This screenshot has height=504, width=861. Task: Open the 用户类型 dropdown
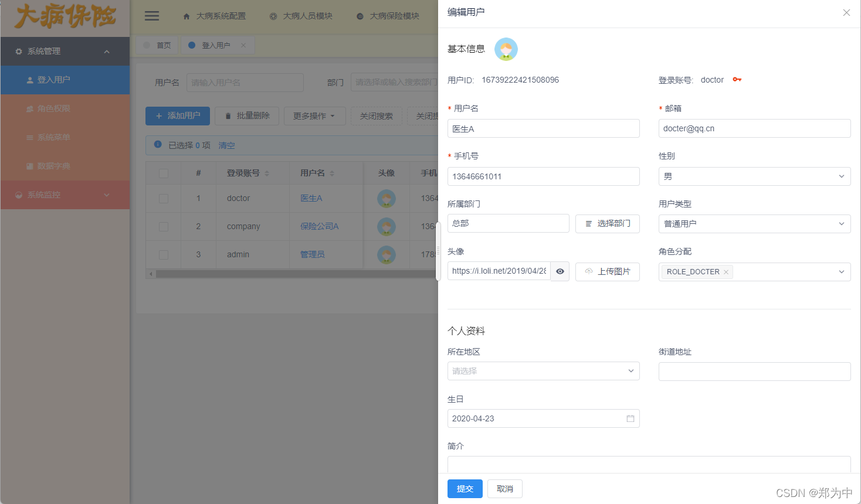pyautogui.click(x=754, y=223)
